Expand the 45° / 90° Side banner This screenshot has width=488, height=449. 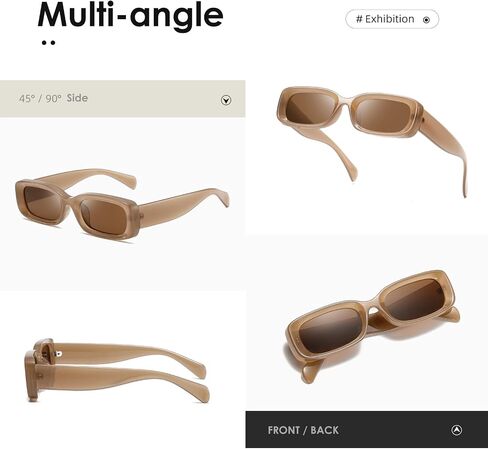pos(122,99)
